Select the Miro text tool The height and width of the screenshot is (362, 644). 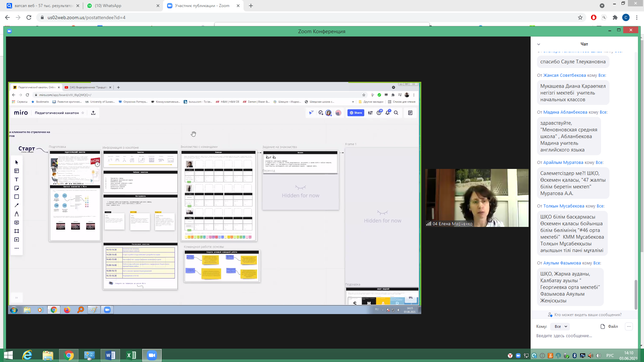coord(16,180)
